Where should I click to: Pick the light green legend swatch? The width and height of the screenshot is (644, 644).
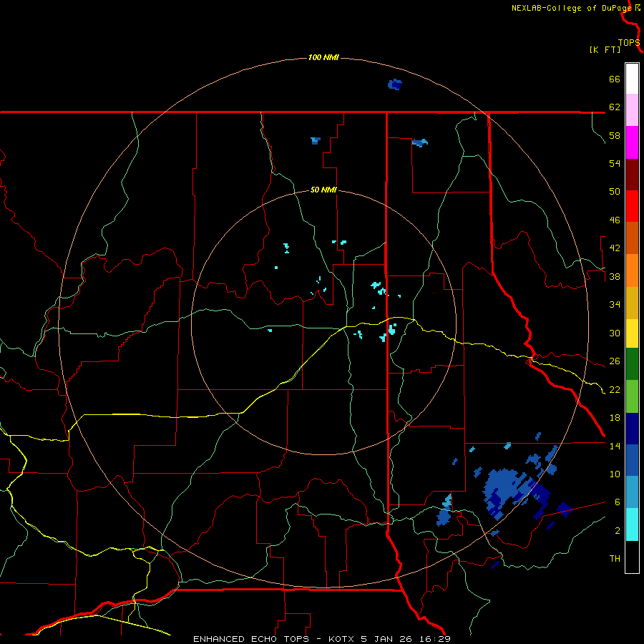(632, 396)
